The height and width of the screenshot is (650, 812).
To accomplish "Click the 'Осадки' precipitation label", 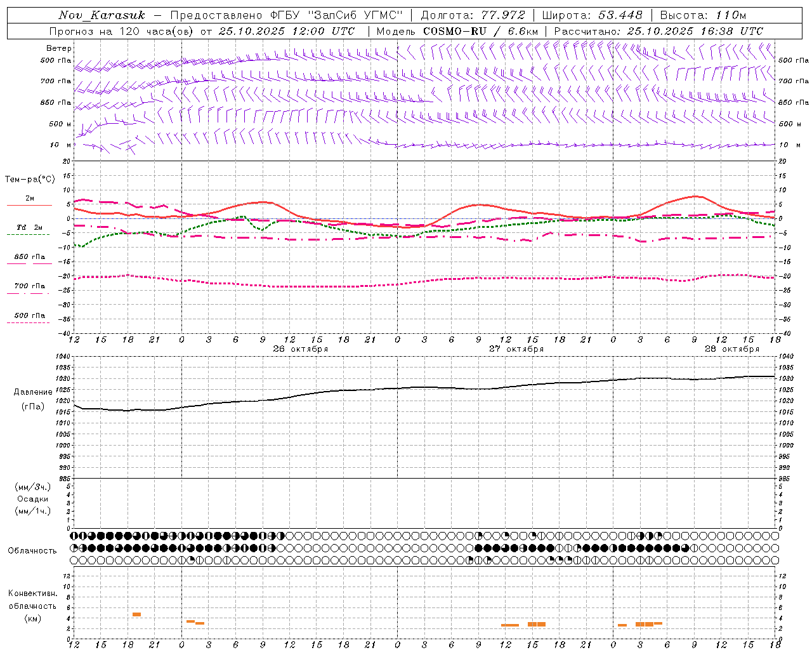I will point(33,499).
